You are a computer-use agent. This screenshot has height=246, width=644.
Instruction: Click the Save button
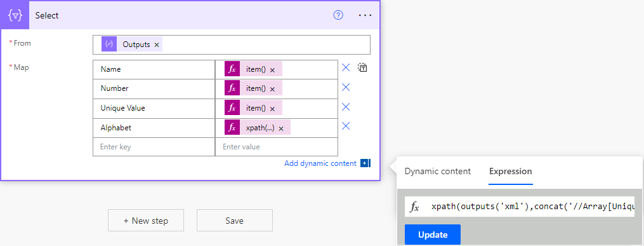235,221
